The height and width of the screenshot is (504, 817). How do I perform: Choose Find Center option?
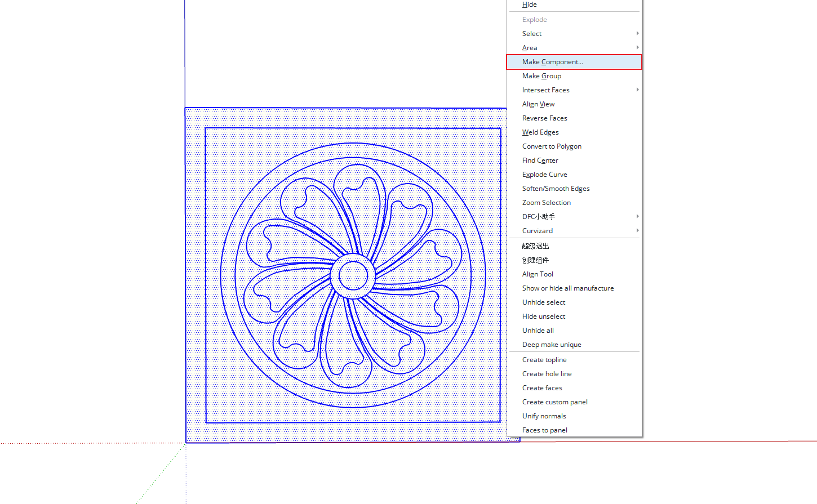point(540,160)
